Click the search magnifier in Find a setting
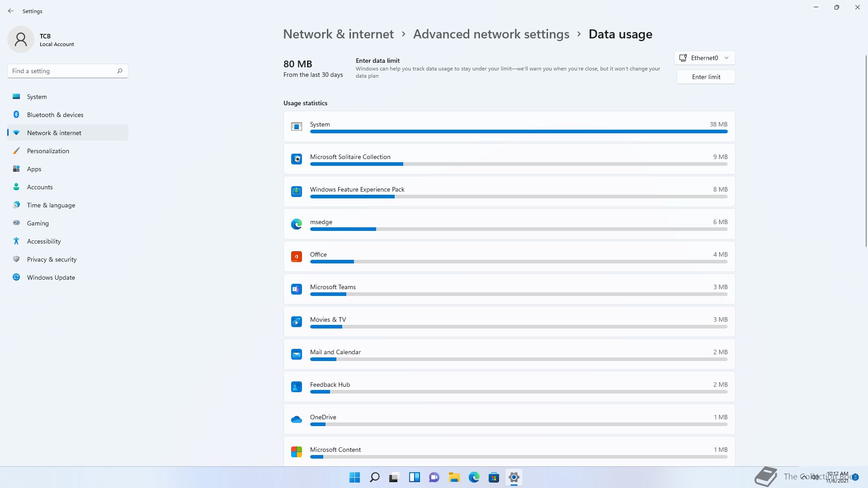This screenshot has height=488, width=868. coord(120,71)
